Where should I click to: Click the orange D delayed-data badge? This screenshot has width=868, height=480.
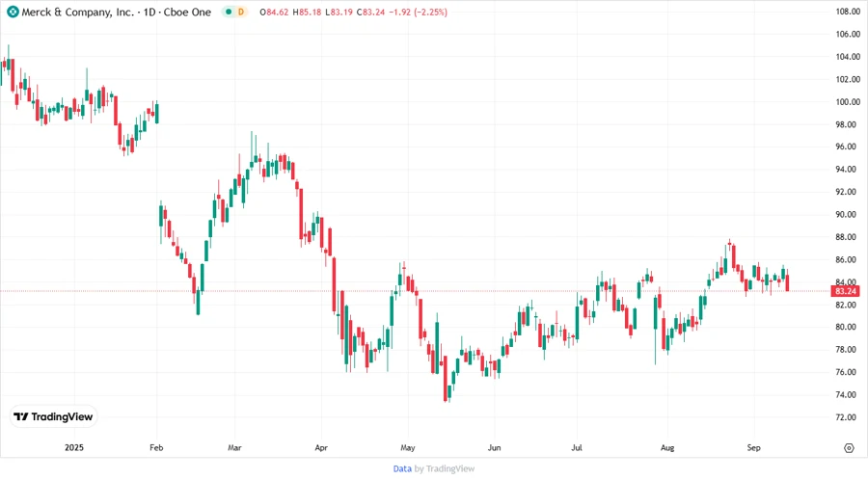[x=241, y=12]
